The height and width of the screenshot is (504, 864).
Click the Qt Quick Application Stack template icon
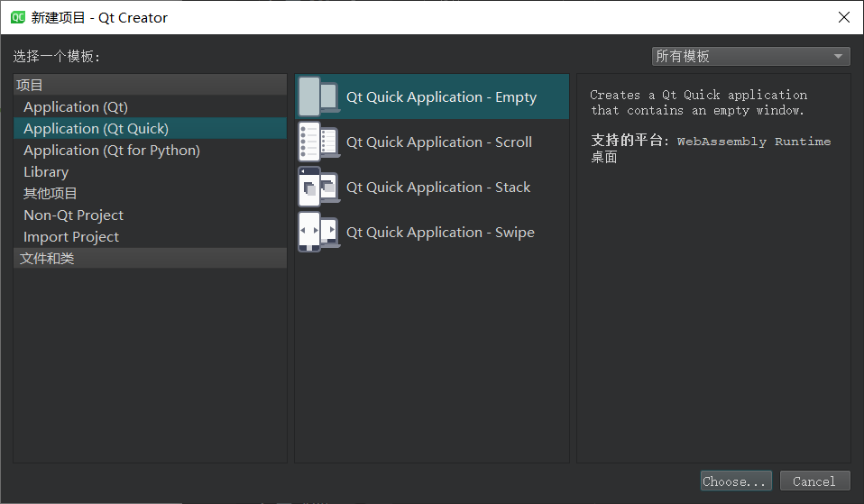318,187
